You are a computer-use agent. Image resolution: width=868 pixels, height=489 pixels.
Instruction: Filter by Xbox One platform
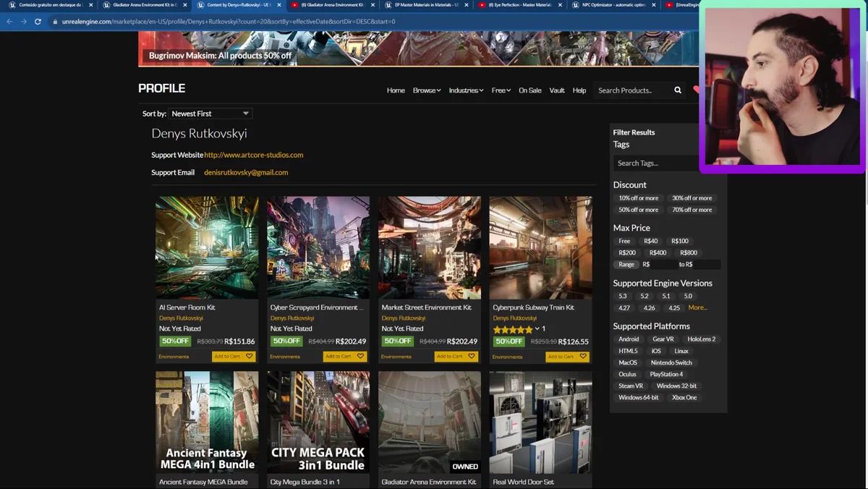tap(684, 398)
